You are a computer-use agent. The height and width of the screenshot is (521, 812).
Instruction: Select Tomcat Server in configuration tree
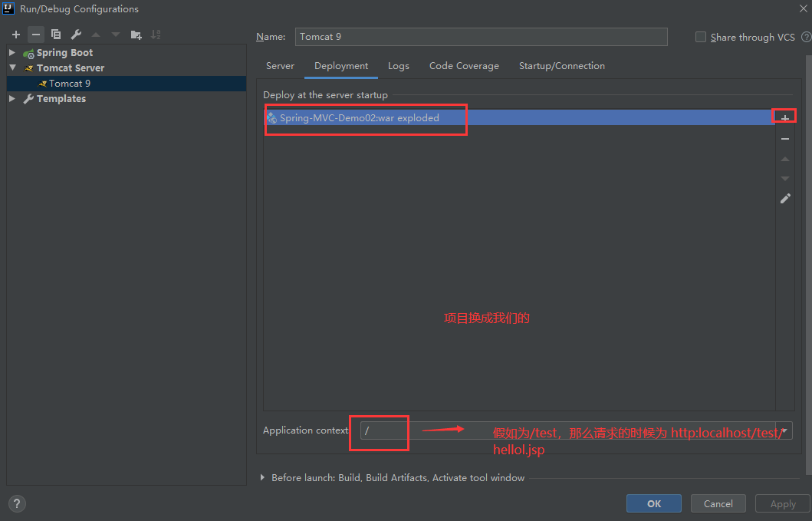(x=71, y=68)
